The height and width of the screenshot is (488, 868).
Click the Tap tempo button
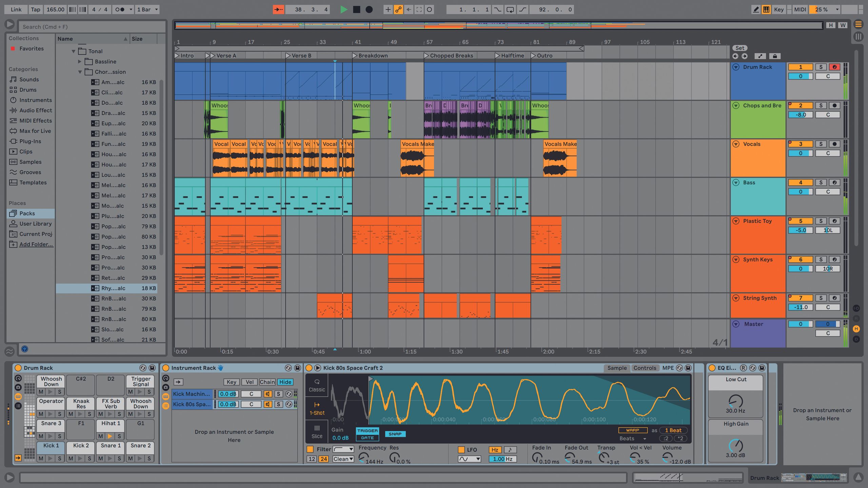35,9
